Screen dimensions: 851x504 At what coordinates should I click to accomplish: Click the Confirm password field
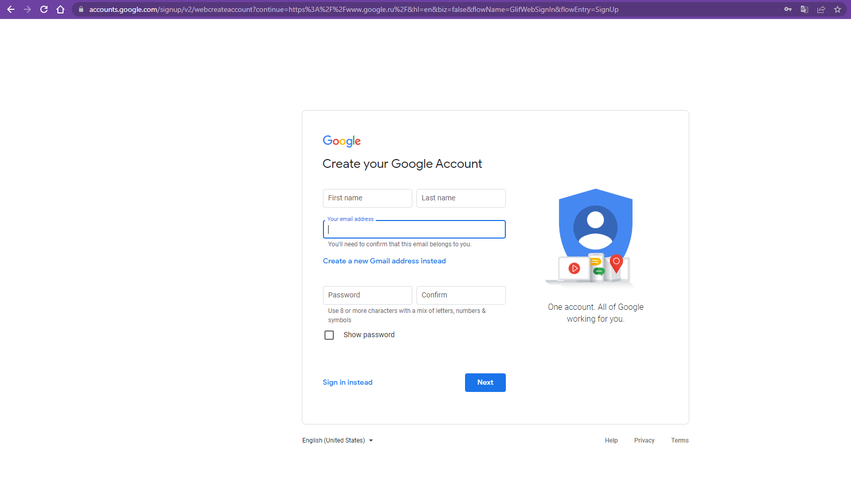coord(461,295)
